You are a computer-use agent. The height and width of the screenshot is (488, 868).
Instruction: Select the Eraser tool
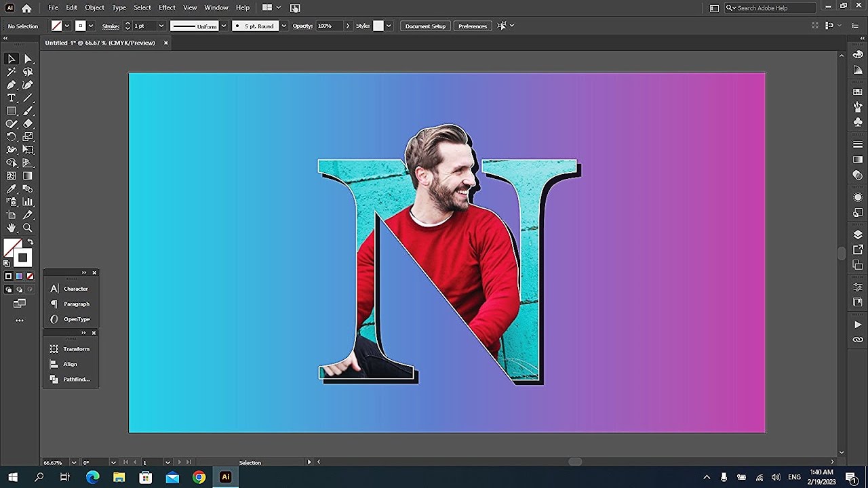pos(28,124)
